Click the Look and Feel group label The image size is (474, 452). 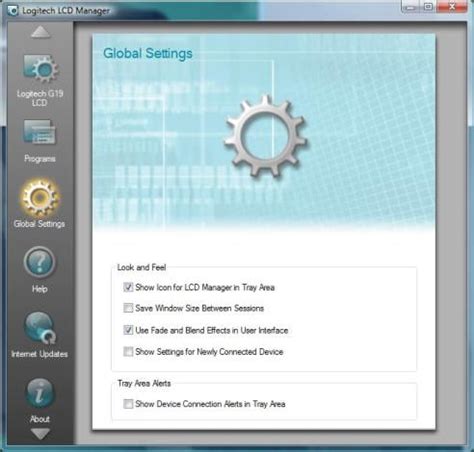point(141,267)
